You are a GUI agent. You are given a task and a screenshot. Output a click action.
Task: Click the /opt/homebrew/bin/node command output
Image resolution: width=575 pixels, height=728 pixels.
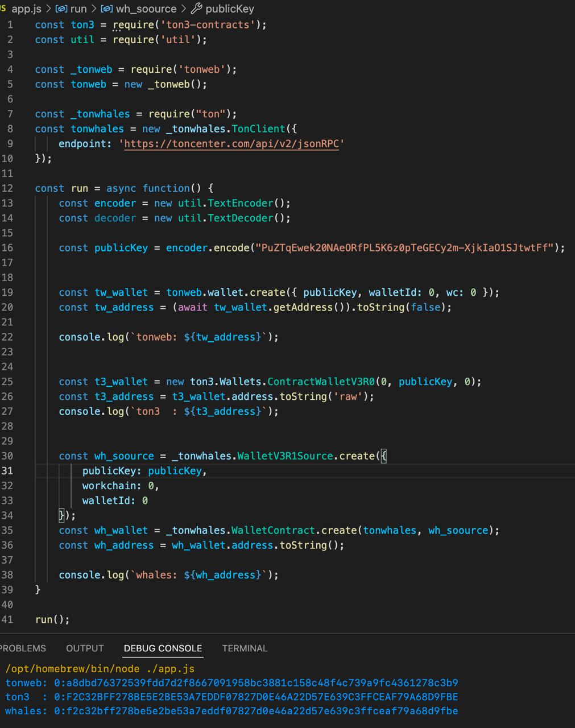click(100, 669)
